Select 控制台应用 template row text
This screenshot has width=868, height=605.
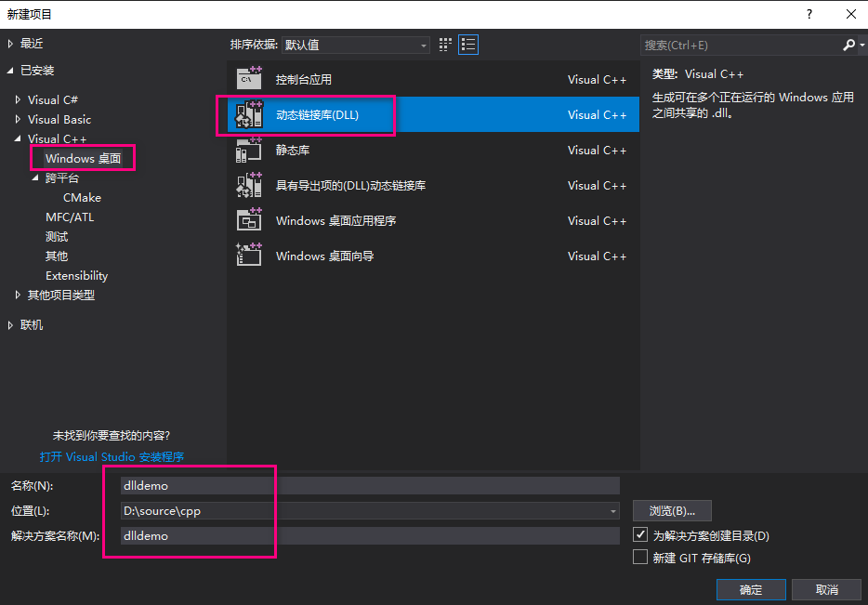pyautogui.click(x=303, y=79)
